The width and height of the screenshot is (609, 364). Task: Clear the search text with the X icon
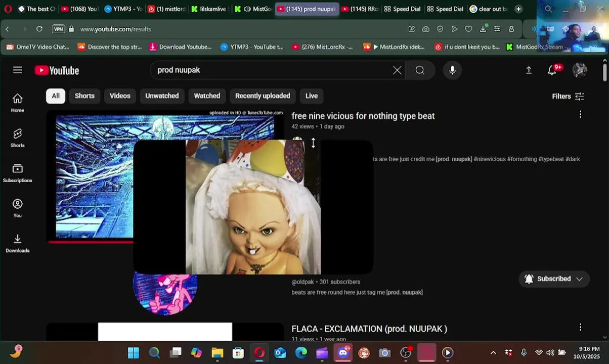pos(397,70)
